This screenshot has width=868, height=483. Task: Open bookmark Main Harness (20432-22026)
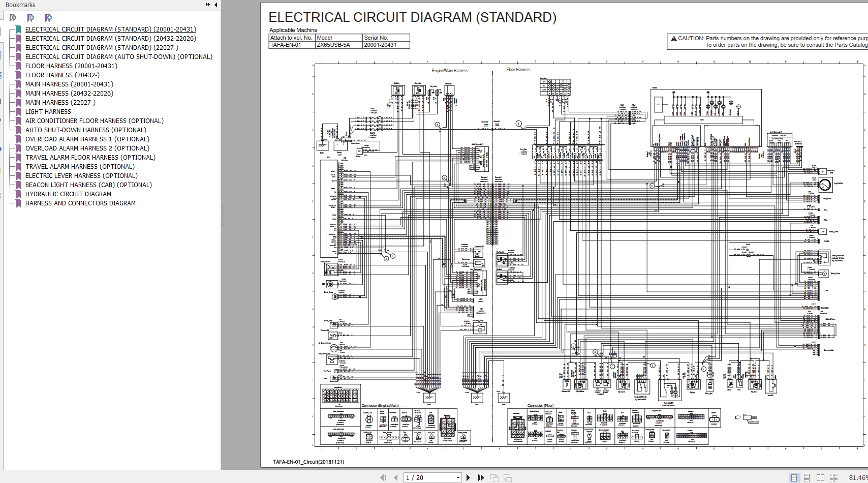(x=69, y=94)
